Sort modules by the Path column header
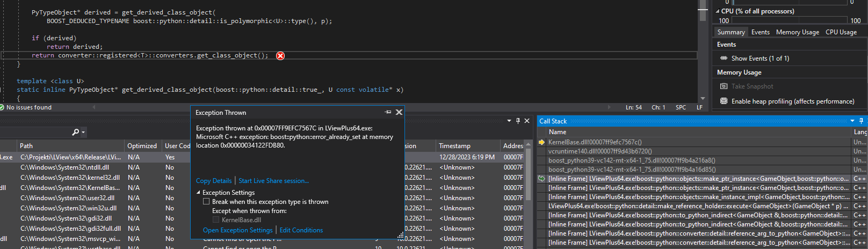 pyautogui.click(x=70, y=145)
